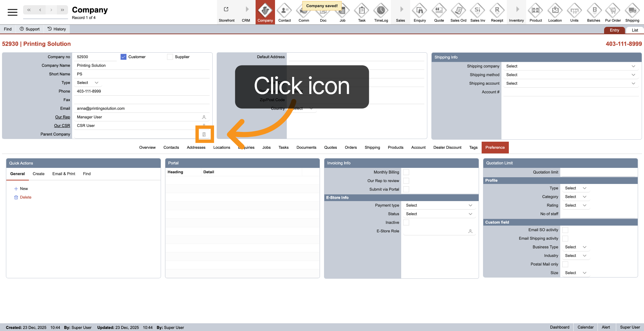
Task: Switch to the List view tab
Action: click(635, 30)
